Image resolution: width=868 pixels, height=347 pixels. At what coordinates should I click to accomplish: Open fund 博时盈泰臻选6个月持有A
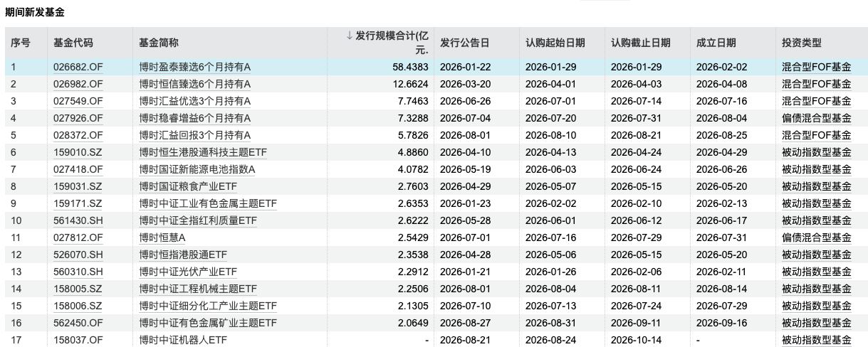(x=195, y=68)
